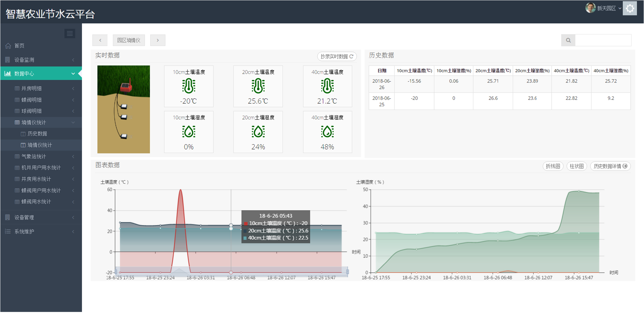
Task: Click the 20cm soil temperature thermometer icon
Action: pos(258,86)
